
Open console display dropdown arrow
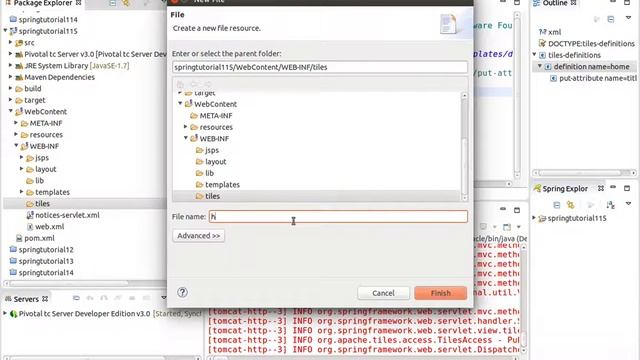coord(519,227)
